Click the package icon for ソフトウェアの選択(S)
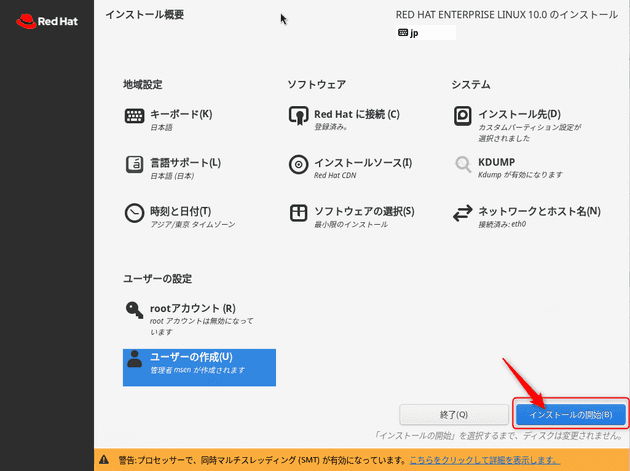This screenshot has width=630, height=471. (x=299, y=213)
